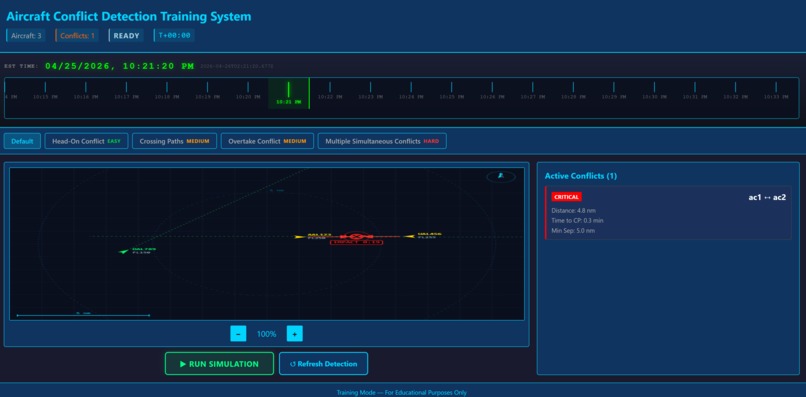Click the compass indicator in radar corner
The width and height of the screenshot is (806, 397).
tap(501, 177)
